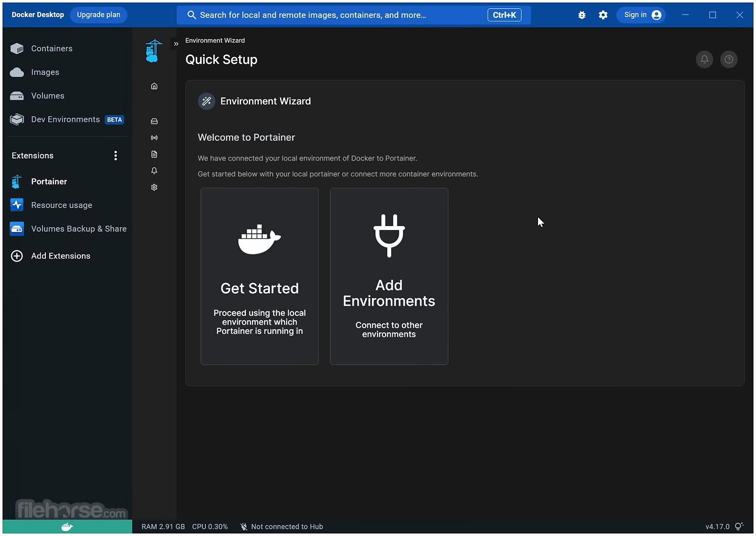The image size is (756, 536).
Task: Click the Resource usage pulse icon
Action: [x=17, y=205]
